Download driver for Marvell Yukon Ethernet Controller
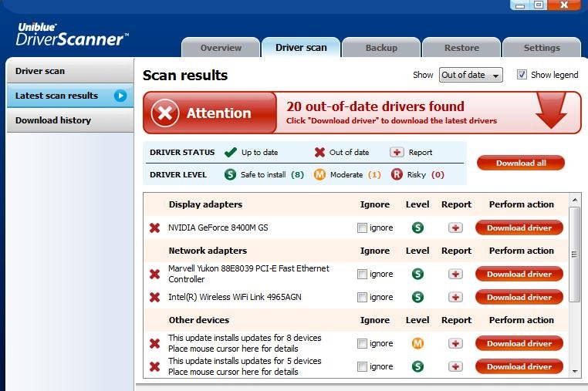The width and height of the screenshot is (588, 391). [519, 274]
